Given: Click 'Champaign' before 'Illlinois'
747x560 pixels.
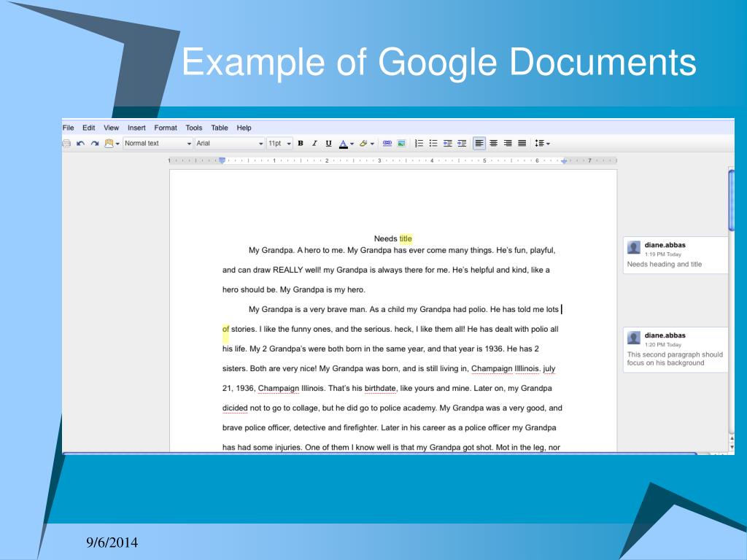Looking at the screenshot, I should click(x=492, y=368).
